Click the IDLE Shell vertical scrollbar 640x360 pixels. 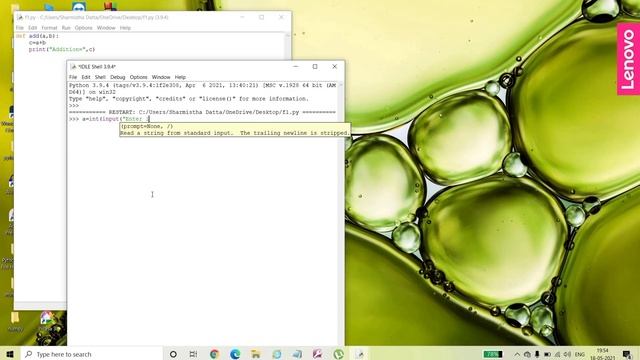[x=341, y=212]
